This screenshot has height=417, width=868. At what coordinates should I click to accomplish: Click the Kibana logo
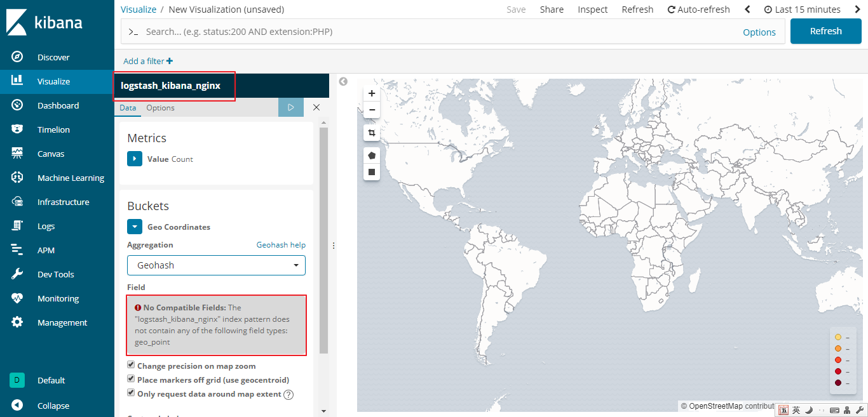[x=44, y=22]
